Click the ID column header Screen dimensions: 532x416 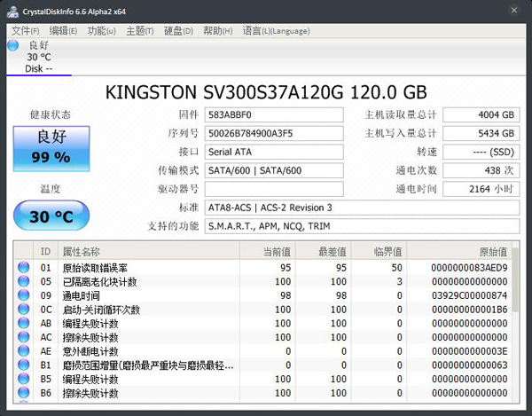pyautogui.click(x=46, y=251)
